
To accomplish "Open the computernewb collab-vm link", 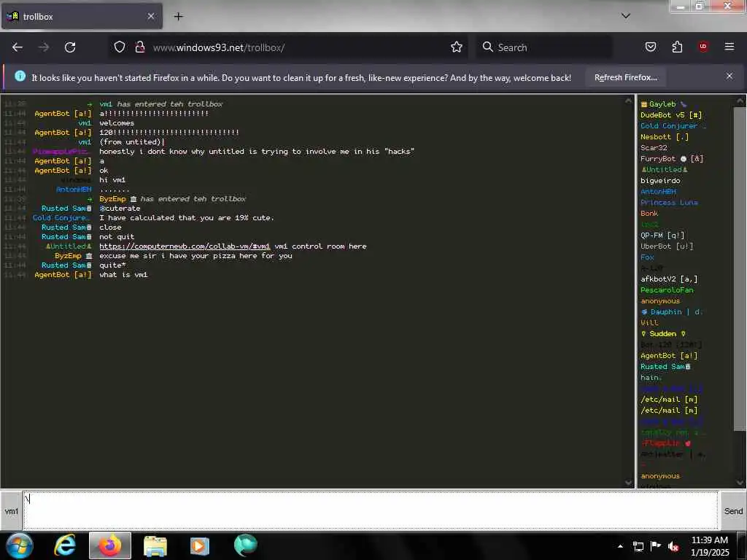I will pyautogui.click(x=185, y=246).
